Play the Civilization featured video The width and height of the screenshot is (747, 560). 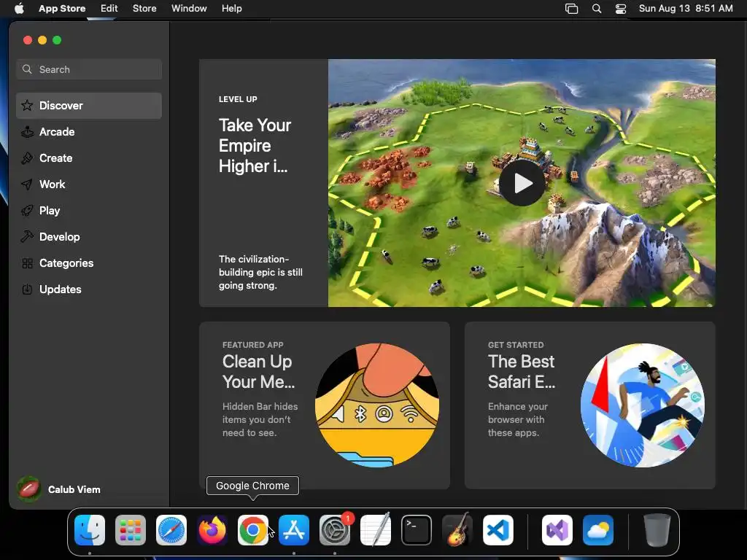(522, 183)
